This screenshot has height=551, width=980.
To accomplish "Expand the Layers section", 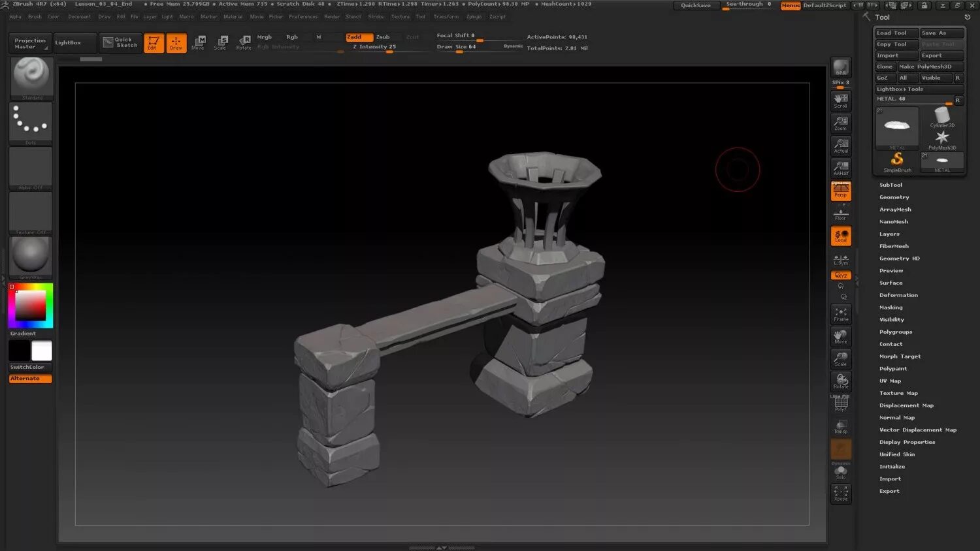I will point(889,234).
